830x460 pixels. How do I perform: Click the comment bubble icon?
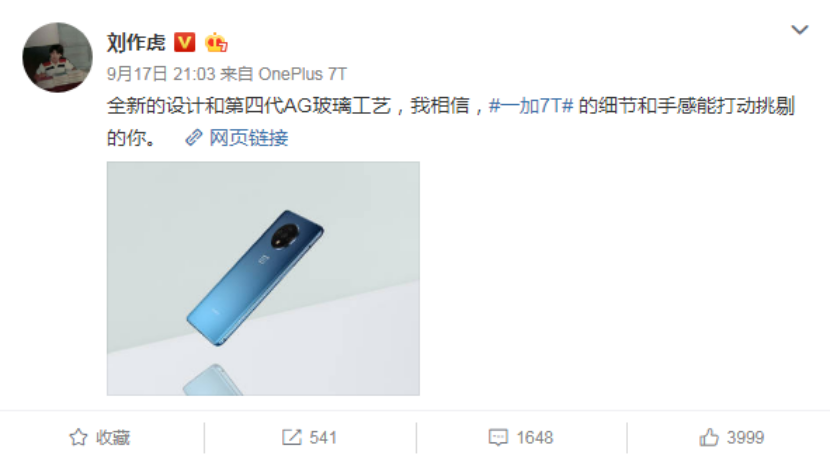(x=498, y=437)
